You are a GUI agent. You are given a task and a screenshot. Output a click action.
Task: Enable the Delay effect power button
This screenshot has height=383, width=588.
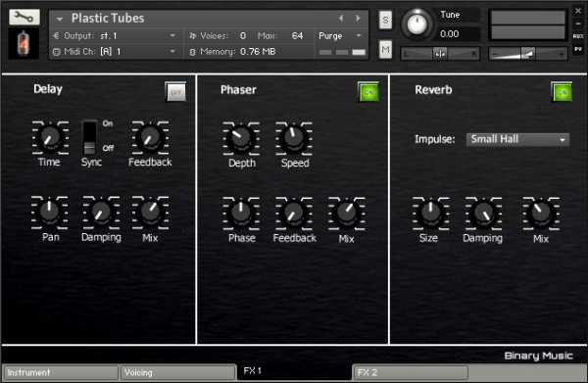tap(175, 92)
